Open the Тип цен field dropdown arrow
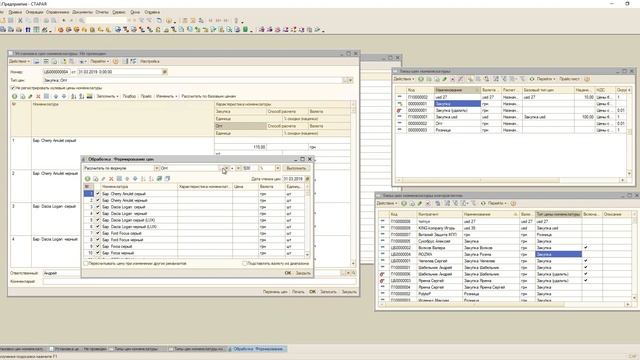Image resolution: width=640 pixels, height=360 pixels. (350, 80)
